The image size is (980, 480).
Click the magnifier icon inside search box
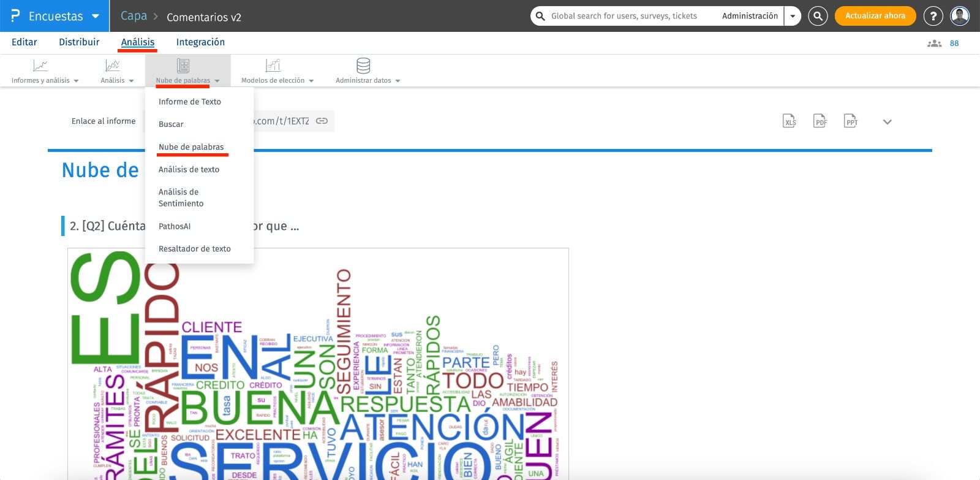[540, 16]
